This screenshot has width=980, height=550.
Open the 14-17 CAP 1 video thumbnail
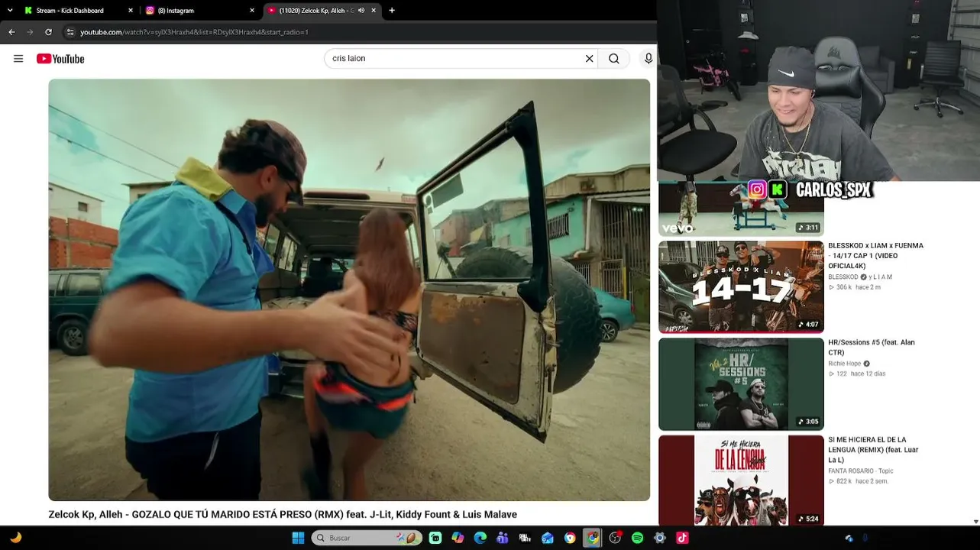pos(741,287)
